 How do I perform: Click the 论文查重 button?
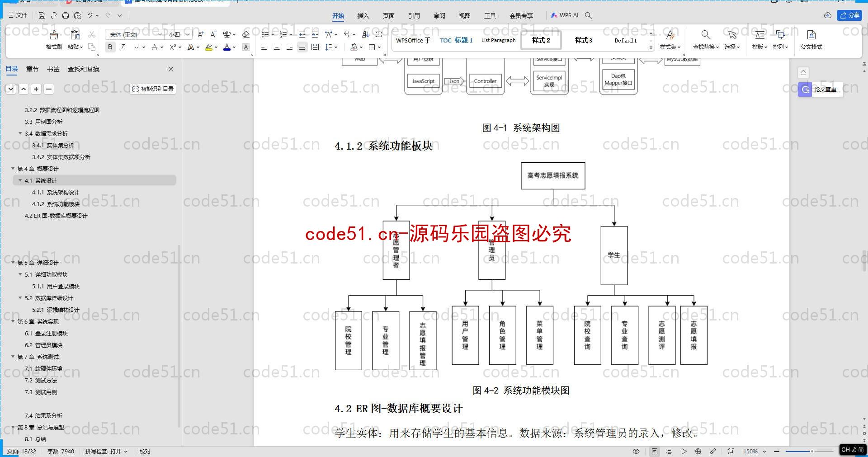point(820,90)
